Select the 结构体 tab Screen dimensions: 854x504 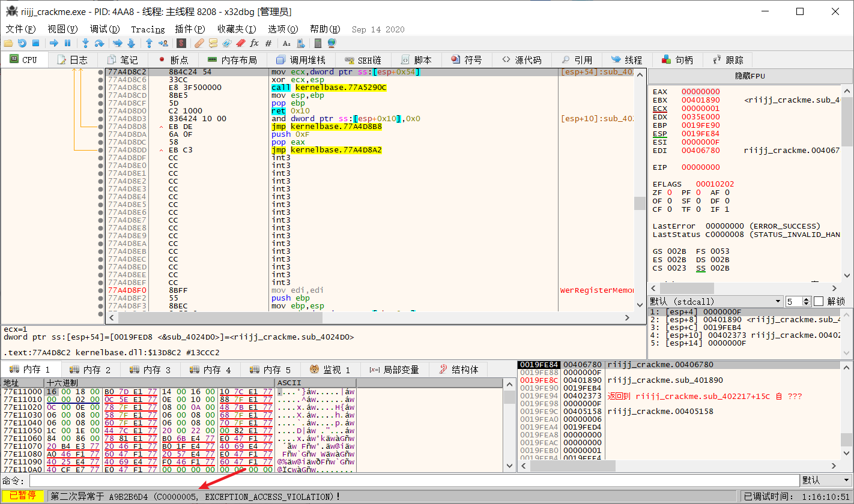(458, 370)
